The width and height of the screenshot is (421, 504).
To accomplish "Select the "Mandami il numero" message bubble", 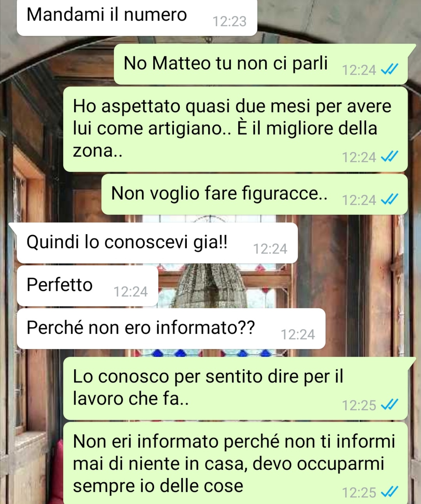I will pos(137,18).
